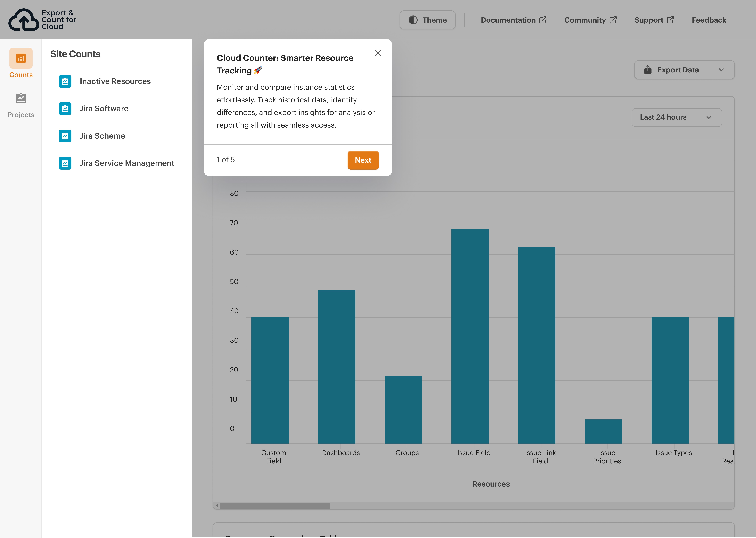
Task: Click the clipboard icon beside Jira Software
Action: [x=65, y=108]
